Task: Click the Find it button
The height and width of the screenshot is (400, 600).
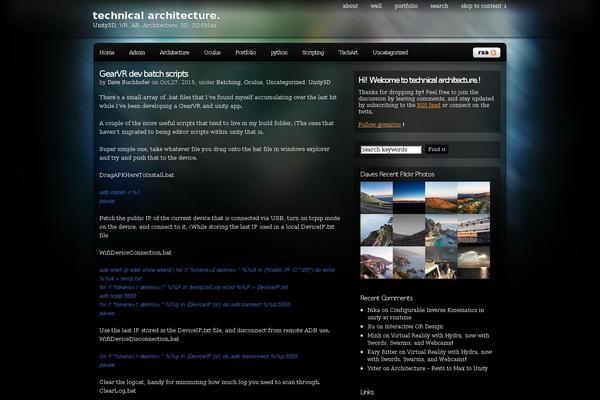Action: point(437,149)
